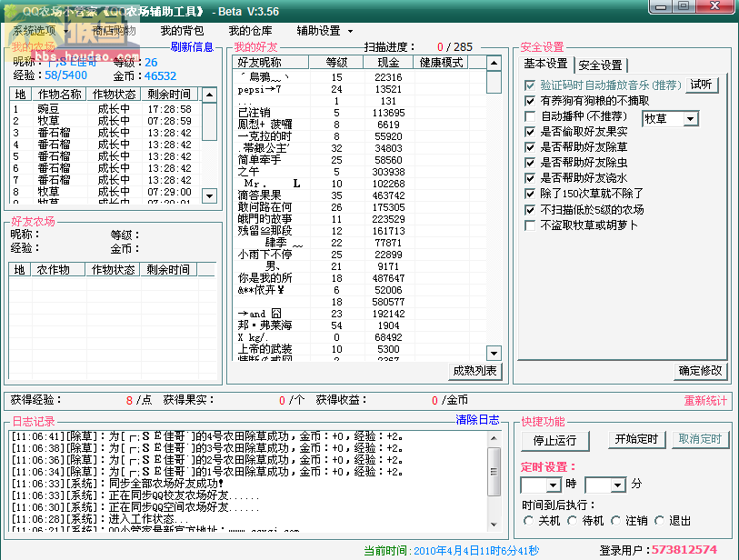Select friend row 小雨下不停
The width and height of the screenshot is (739, 560).
point(359,255)
